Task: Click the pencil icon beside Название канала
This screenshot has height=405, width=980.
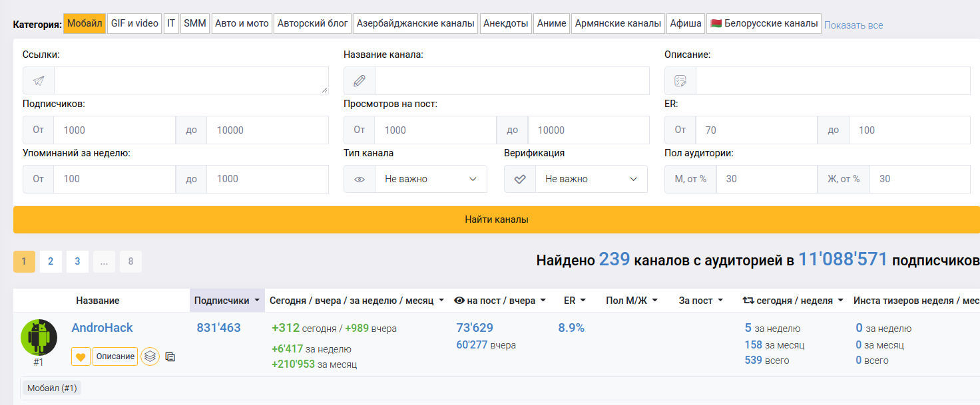Action: 360,80
